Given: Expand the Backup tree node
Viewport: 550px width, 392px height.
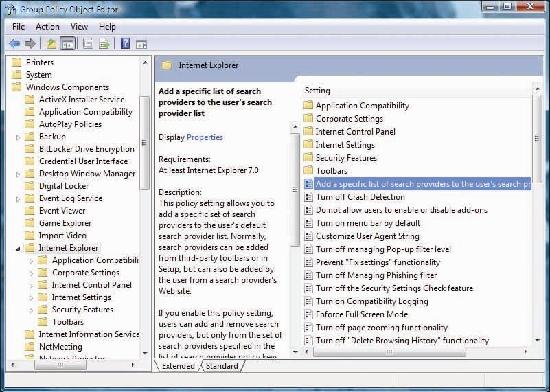Looking at the screenshot, I should click(18, 137).
